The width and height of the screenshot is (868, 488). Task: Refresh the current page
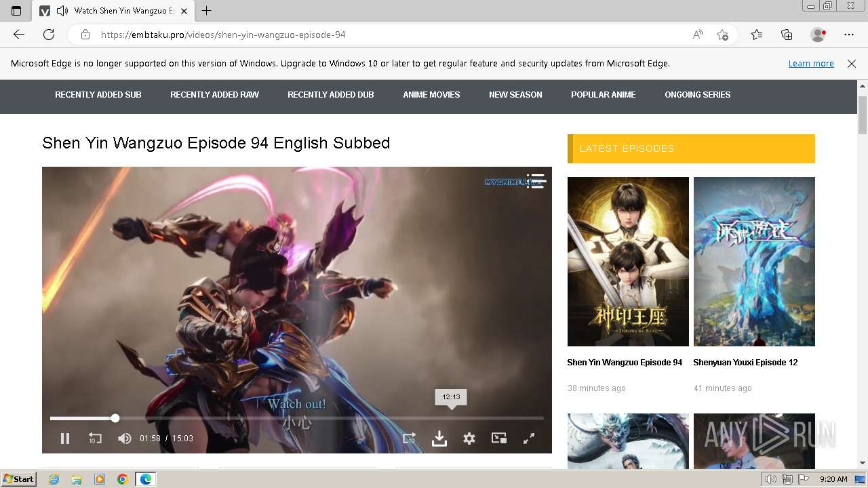[x=49, y=35]
